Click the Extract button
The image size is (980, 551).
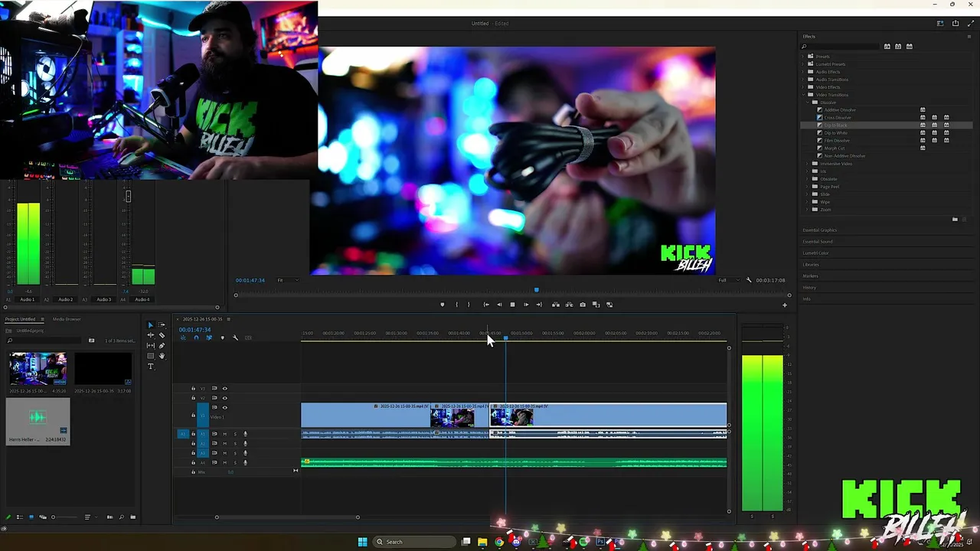coord(569,305)
